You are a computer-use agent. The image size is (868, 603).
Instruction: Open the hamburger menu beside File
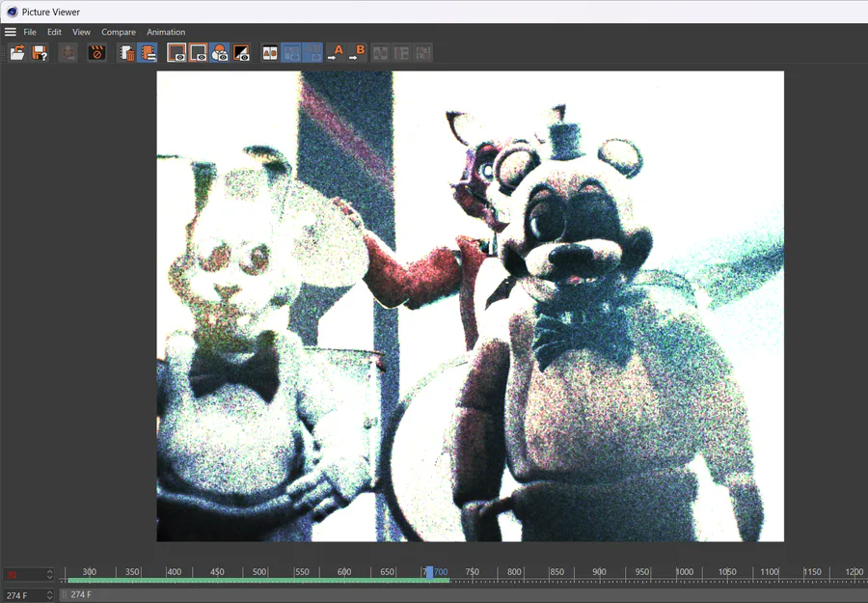coord(10,32)
